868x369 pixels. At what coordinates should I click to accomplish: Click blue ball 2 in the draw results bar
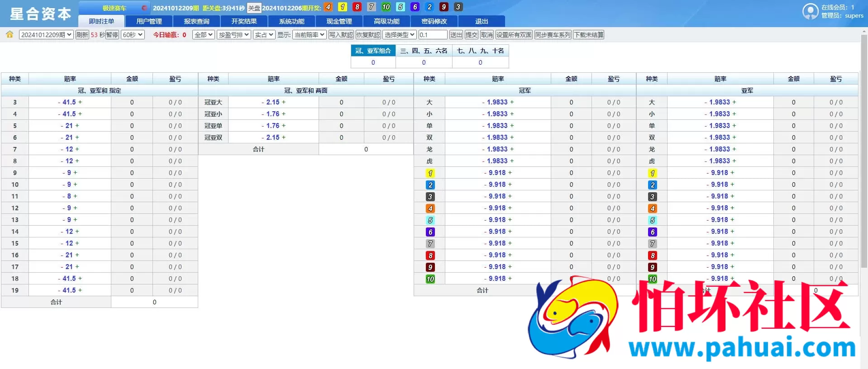point(429,7)
